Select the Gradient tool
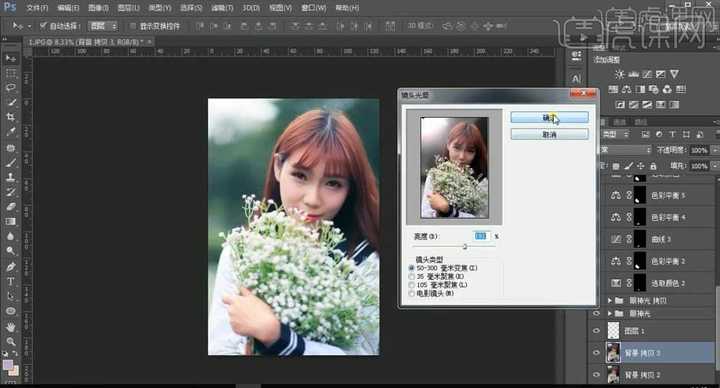 (11, 221)
